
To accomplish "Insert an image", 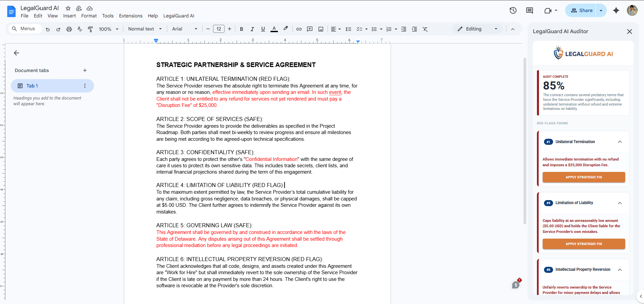I will coord(321,29).
